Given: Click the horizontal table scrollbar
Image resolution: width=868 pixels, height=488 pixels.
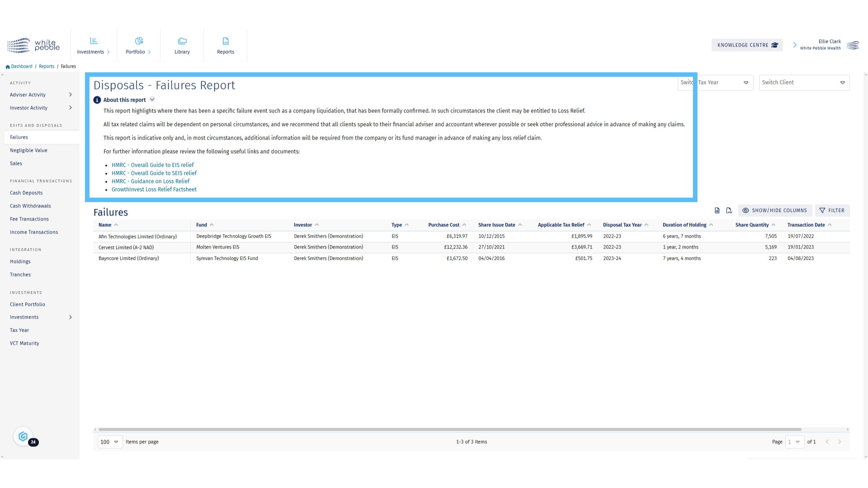Looking at the screenshot, I should coord(449,430).
